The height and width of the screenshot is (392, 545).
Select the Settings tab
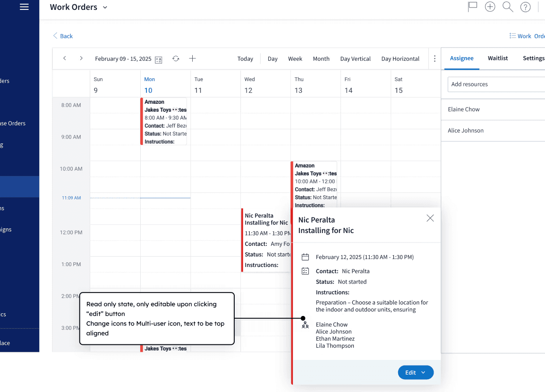click(534, 58)
